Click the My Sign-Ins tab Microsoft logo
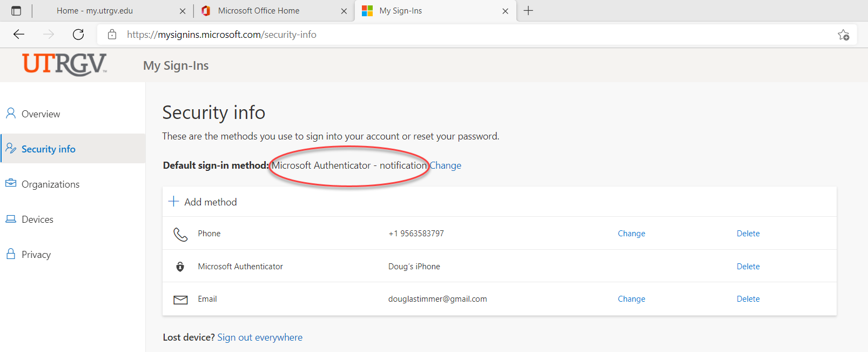The image size is (868, 352). tap(367, 11)
